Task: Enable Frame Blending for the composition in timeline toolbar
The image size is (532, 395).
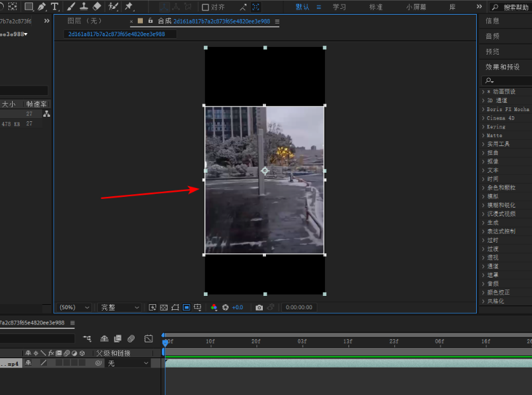Action: coord(117,338)
